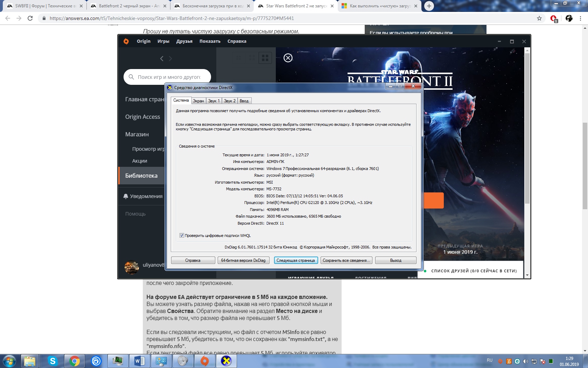Open the Chrome three-dot menu
Screen dimensions: 588x368
(x=581, y=18)
